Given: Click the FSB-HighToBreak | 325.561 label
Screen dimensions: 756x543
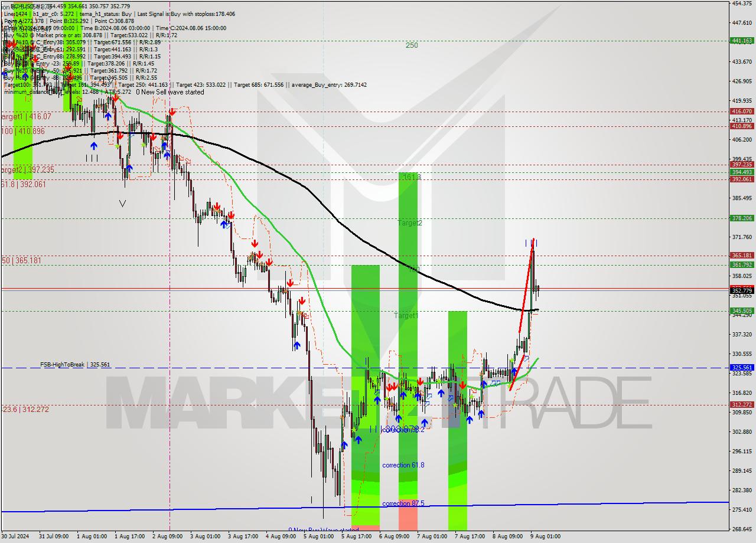Looking at the screenshot, I should [75, 365].
